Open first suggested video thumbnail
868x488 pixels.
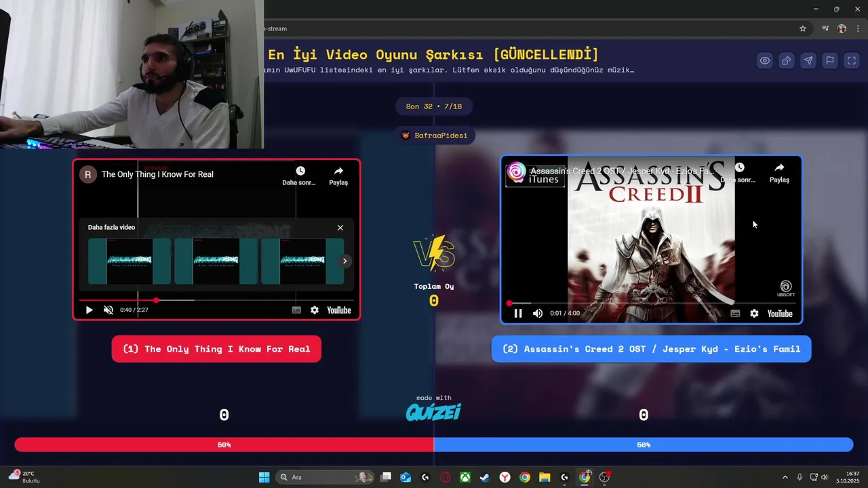[x=130, y=261]
